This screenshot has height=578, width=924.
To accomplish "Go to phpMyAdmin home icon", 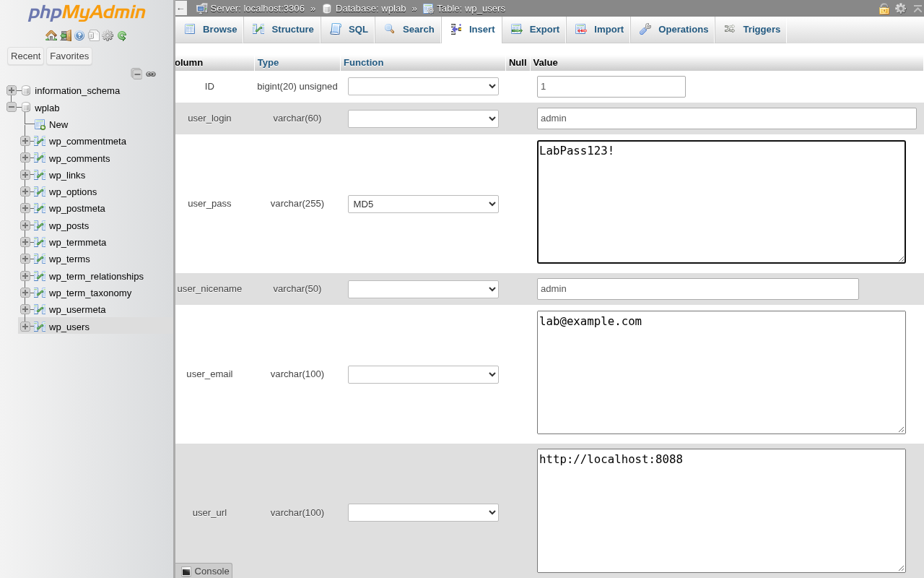I will 51,35.
